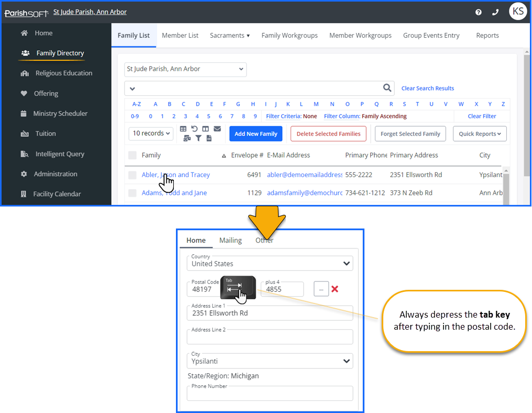Check the Abler, Jason and Tracey row checkbox
The width and height of the screenshot is (532, 413).
click(x=132, y=175)
